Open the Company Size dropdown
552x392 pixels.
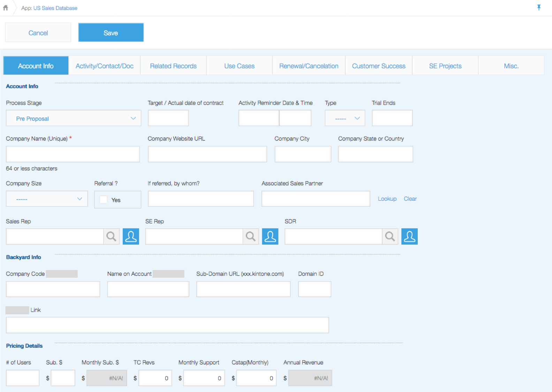pos(47,199)
